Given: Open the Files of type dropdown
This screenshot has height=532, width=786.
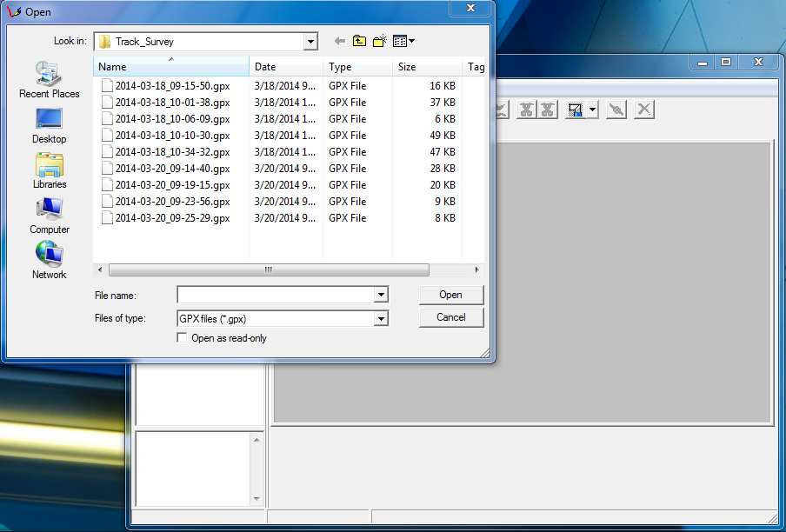Looking at the screenshot, I should (380, 319).
